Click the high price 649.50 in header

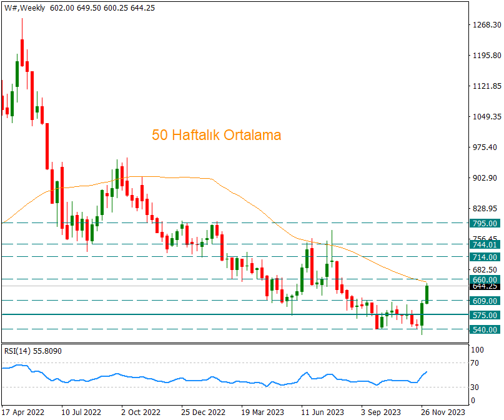coord(89,8)
